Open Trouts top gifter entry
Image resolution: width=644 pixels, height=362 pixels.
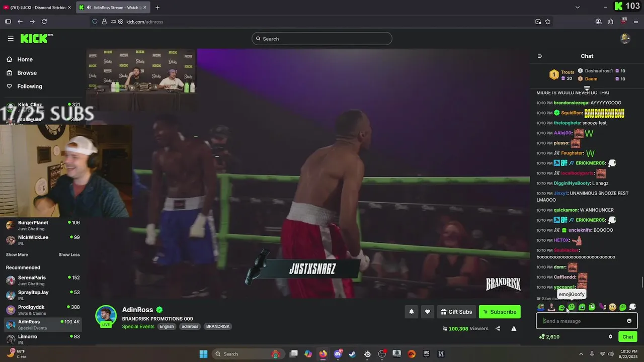tap(562, 75)
